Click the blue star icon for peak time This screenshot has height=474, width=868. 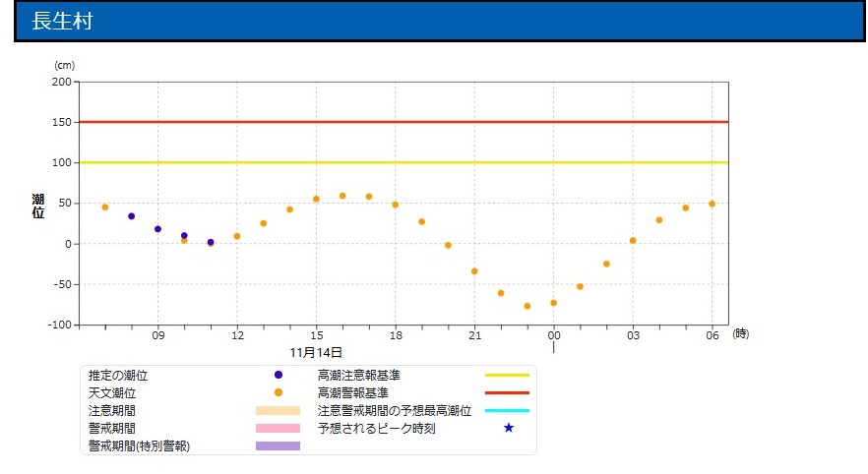pyautogui.click(x=509, y=428)
